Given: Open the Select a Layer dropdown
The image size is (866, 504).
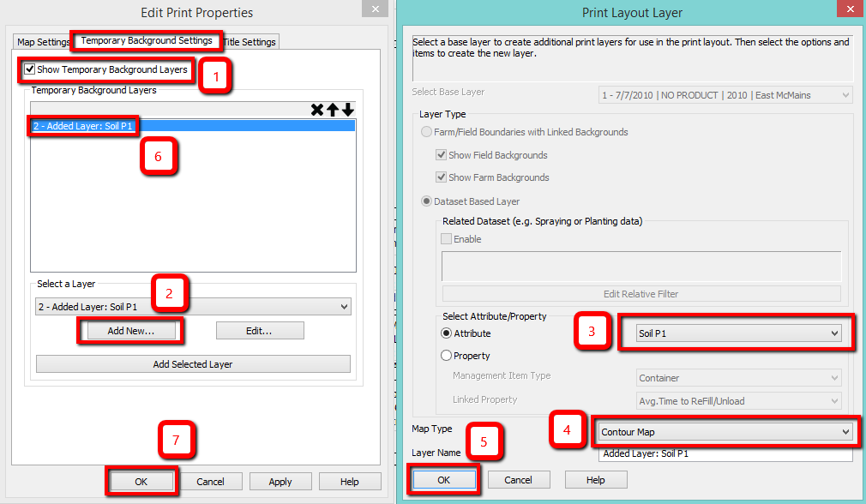Looking at the screenshot, I should click(193, 307).
